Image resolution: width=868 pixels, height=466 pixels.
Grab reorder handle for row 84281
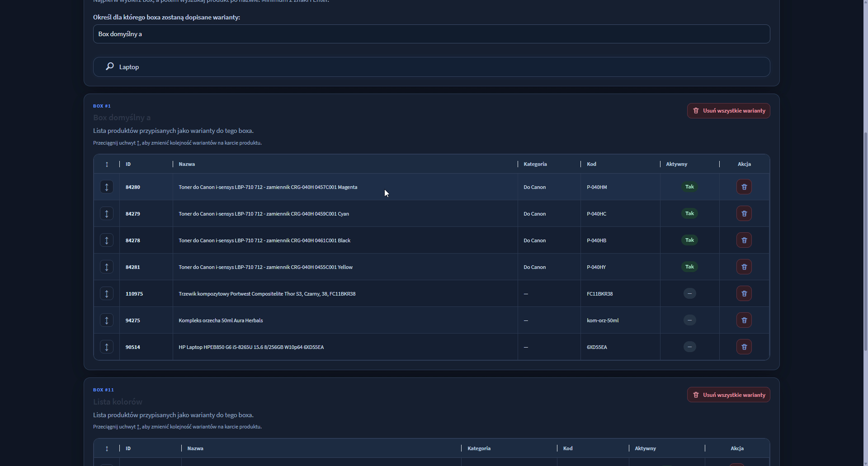[107, 267]
